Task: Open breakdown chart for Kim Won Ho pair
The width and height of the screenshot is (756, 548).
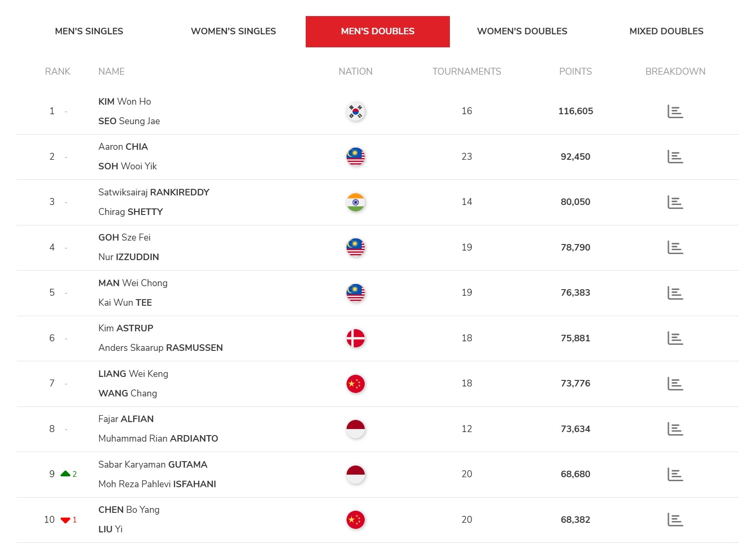Action: (x=675, y=112)
